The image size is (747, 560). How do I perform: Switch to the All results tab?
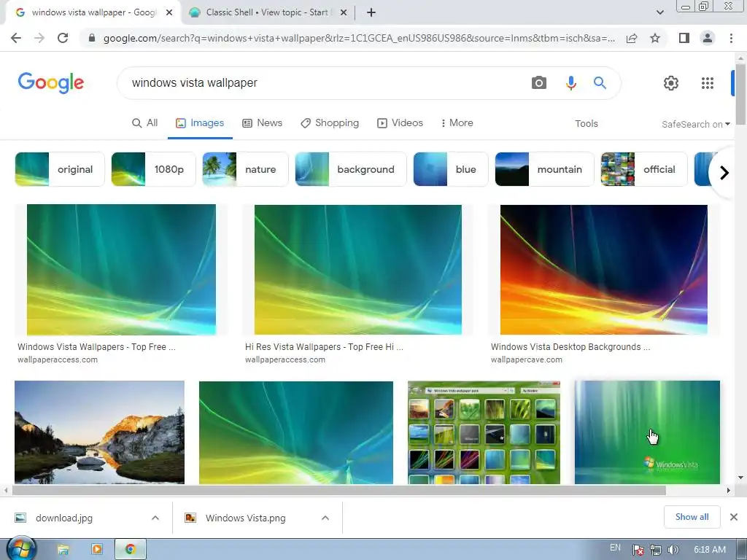pyautogui.click(x=145, y=122)
